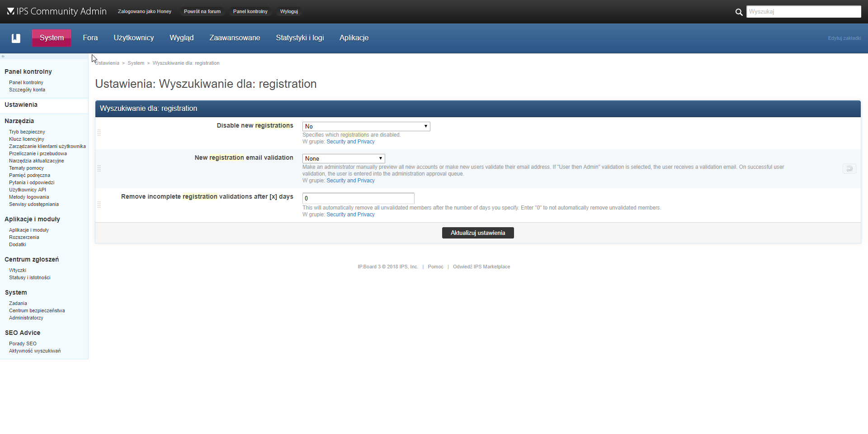Click the IPS Community Admin logo
This screenshot has width=868, height=434.
(x=57, y=11)
